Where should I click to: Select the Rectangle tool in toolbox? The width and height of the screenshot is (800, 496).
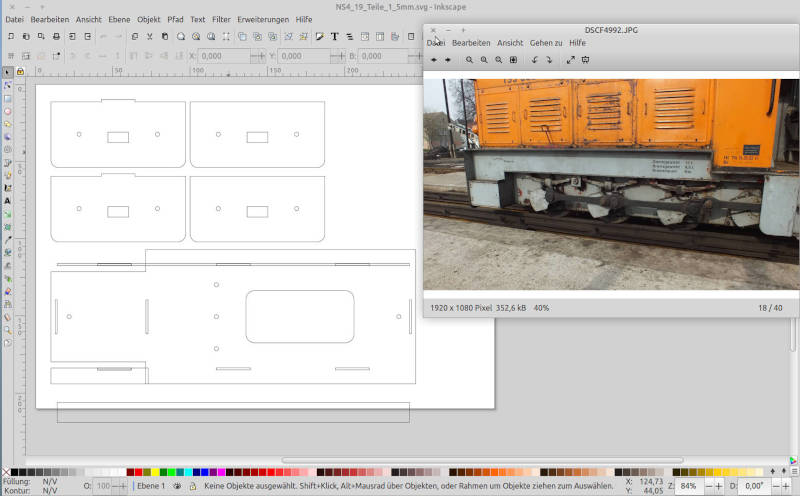(x=7, y=98)
